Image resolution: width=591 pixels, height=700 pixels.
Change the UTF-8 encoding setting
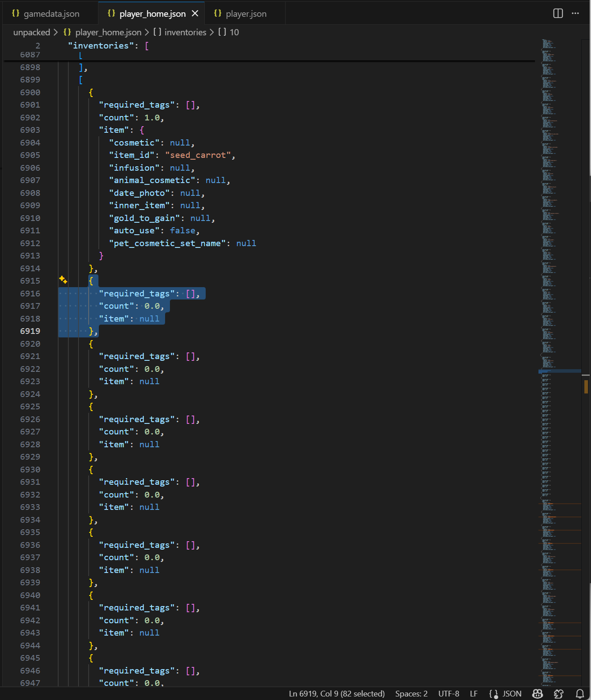(448, 693)
